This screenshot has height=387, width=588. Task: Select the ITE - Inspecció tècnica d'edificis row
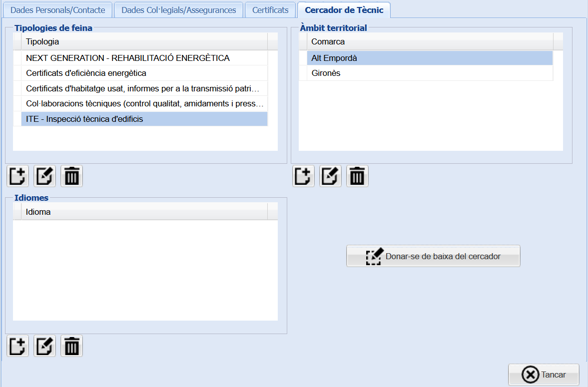144,119
